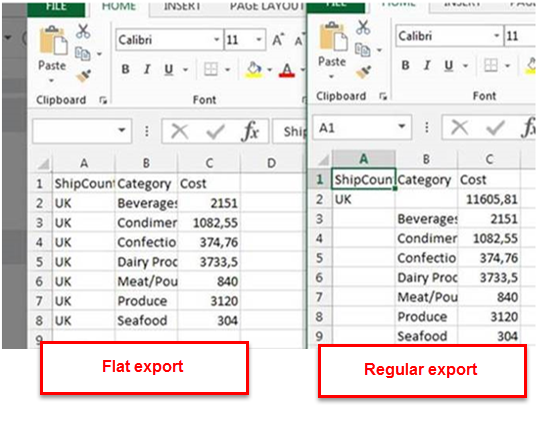Screen dimensions: 540x422
Task: Open Borders dropdown in Regular export window
Action: (508, 66)
